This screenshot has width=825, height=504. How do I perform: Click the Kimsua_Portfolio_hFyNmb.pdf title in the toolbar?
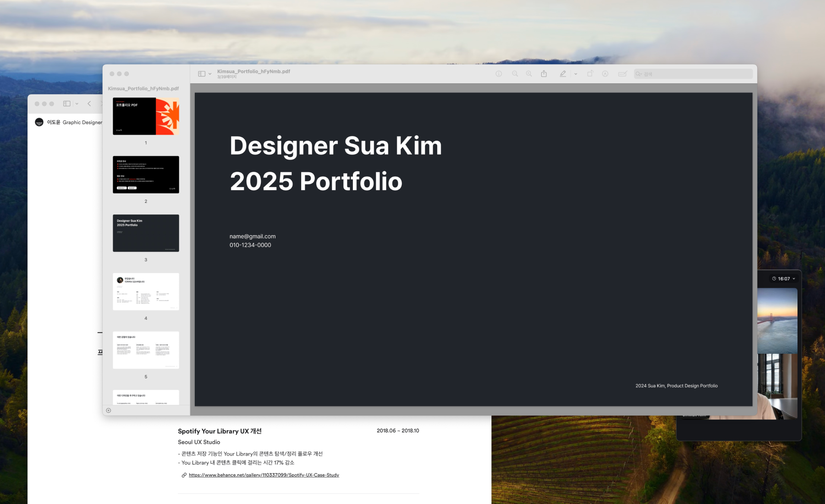tap(253, 71)
